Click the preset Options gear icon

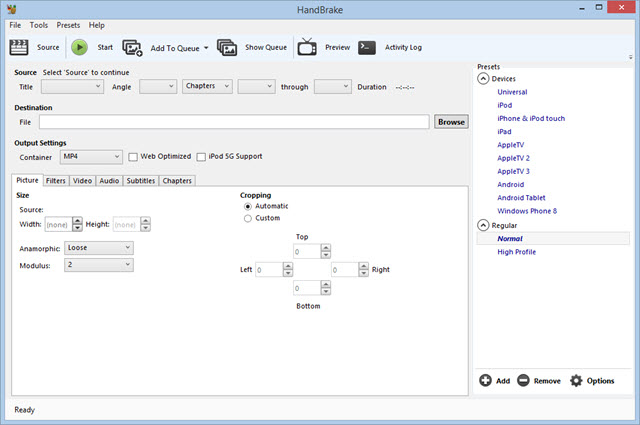click(576, 380)
